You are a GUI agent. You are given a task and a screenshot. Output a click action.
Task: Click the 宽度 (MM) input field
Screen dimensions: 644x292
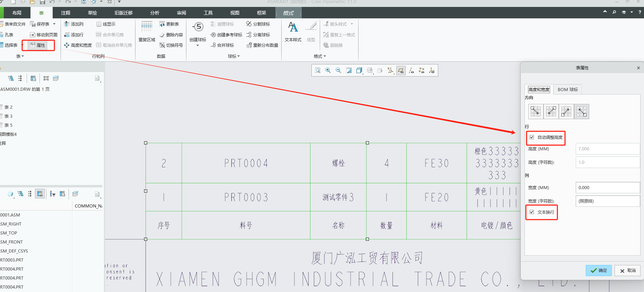coord(607,187)
